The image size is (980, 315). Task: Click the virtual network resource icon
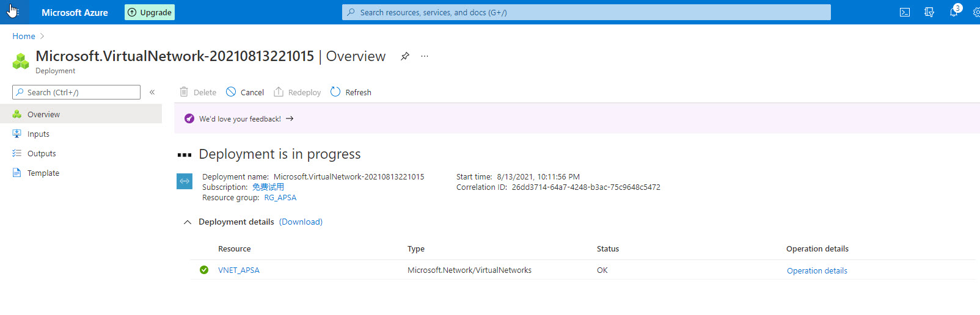(x=185, y=181)
